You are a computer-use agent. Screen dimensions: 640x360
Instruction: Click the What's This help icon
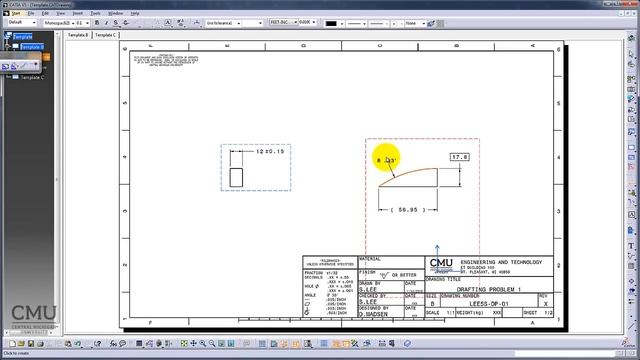point(97,344)
